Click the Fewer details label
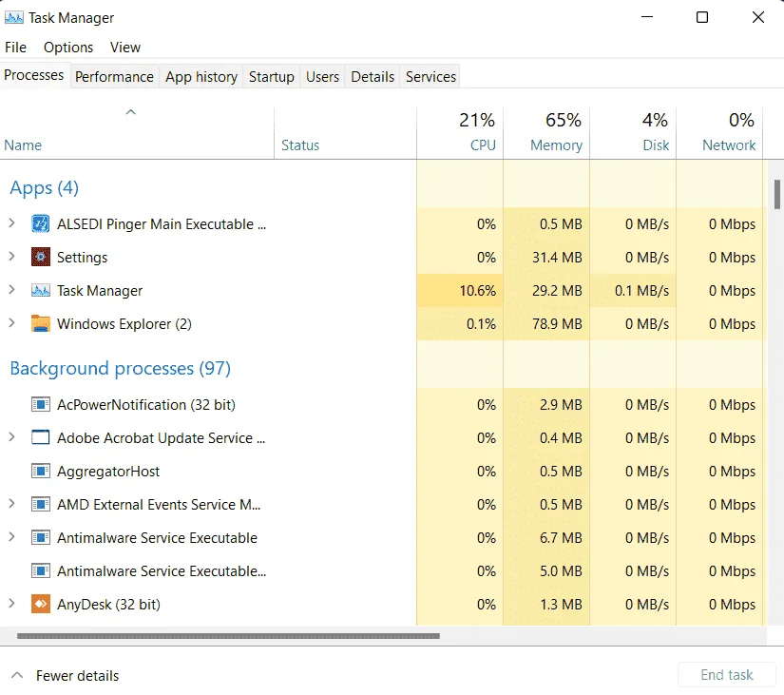 [78, 675]
